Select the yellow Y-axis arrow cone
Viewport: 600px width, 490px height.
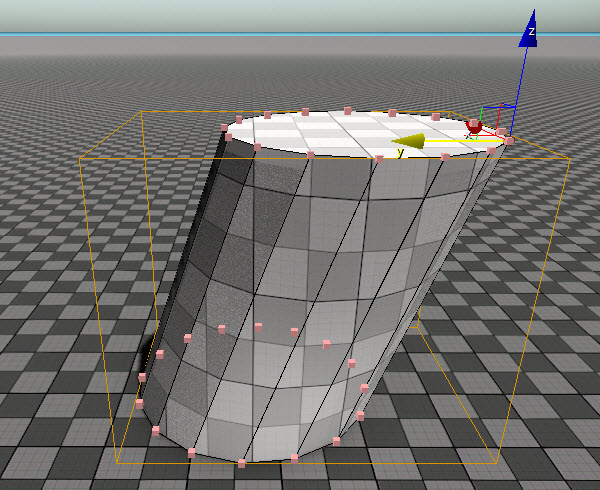pos(408,141)
